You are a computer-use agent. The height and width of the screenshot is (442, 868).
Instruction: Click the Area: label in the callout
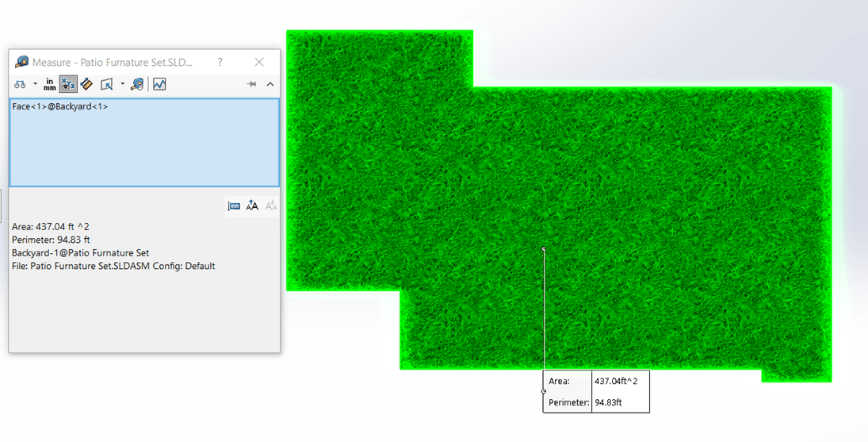click(559, 381)
